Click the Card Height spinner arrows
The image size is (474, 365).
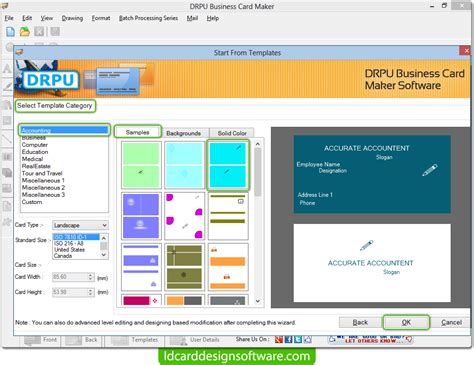point(91,292)
